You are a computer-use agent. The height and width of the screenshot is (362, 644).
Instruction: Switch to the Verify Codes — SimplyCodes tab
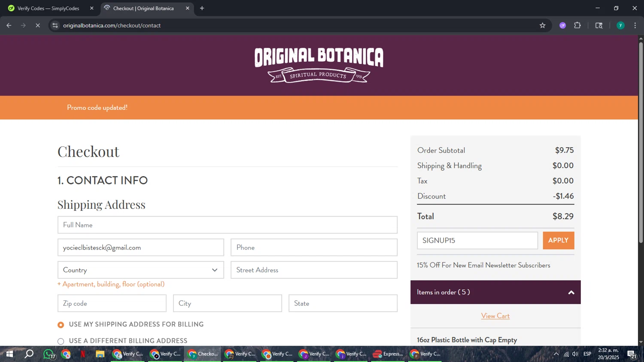coord(48,8)
